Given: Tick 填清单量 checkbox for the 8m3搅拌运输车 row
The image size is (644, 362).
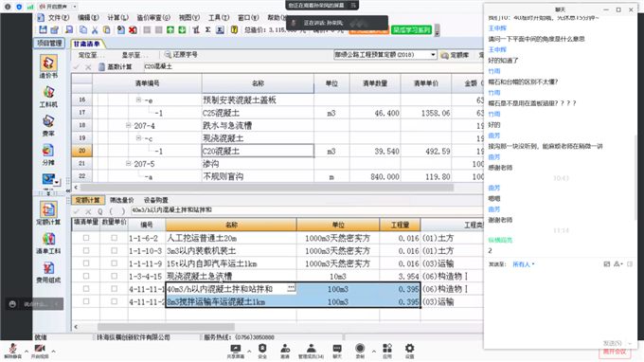Looking at the screenshot, I should coord(86,301).
